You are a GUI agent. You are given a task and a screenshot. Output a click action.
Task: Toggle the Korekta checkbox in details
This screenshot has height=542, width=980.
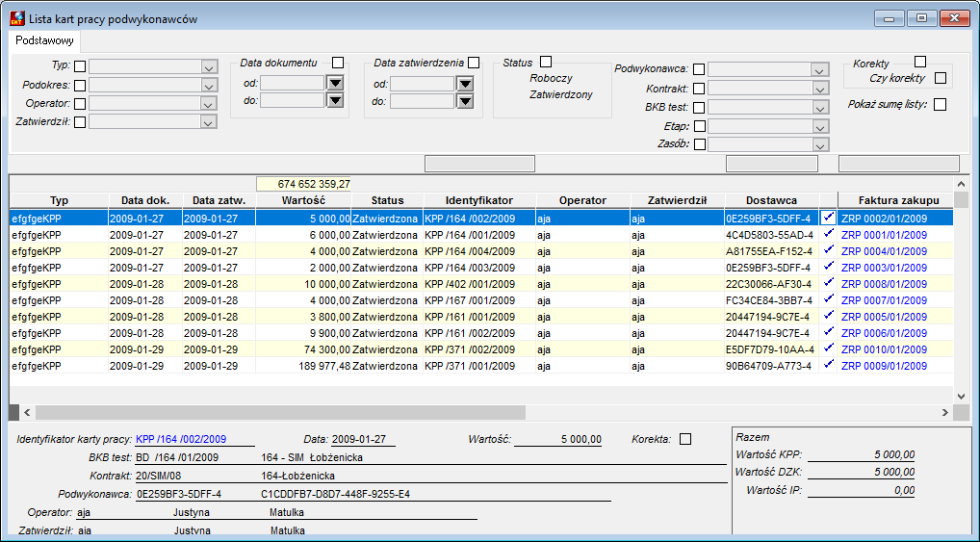[685, 439]
